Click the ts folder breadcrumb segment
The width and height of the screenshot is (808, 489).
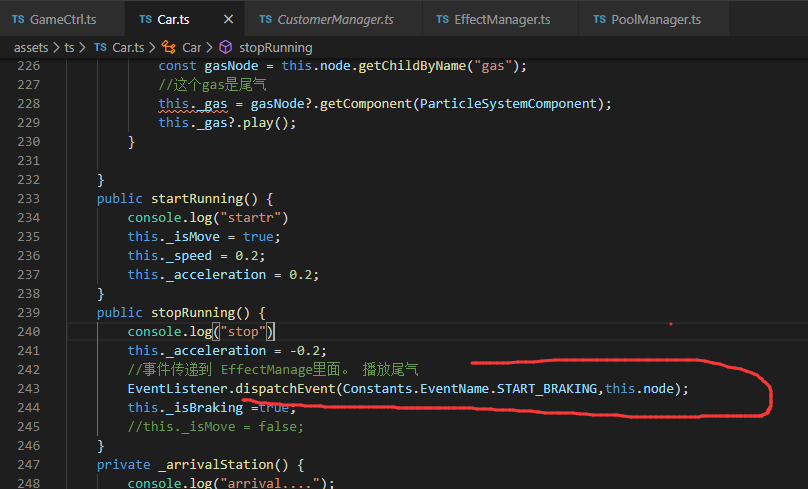pos(70,47)
